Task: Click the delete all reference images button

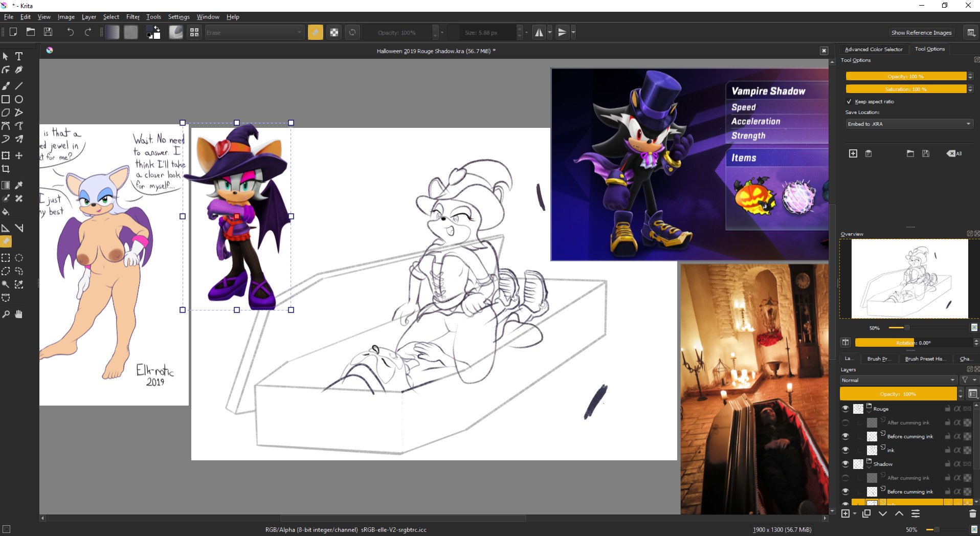Action: coord(954,153)
